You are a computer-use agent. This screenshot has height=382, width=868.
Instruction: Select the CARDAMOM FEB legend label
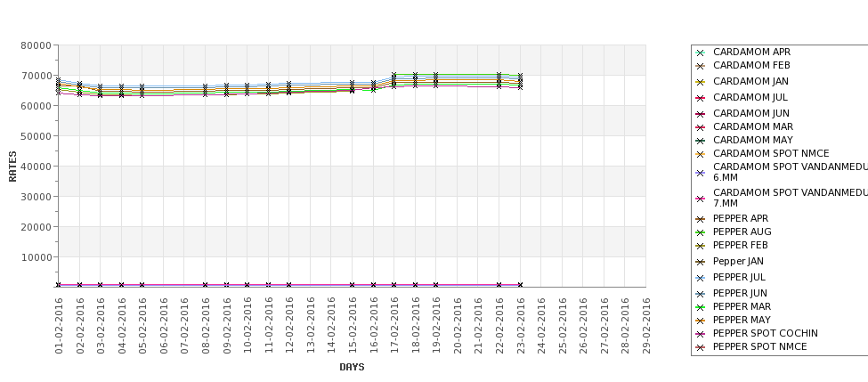(x=751, y=65)
